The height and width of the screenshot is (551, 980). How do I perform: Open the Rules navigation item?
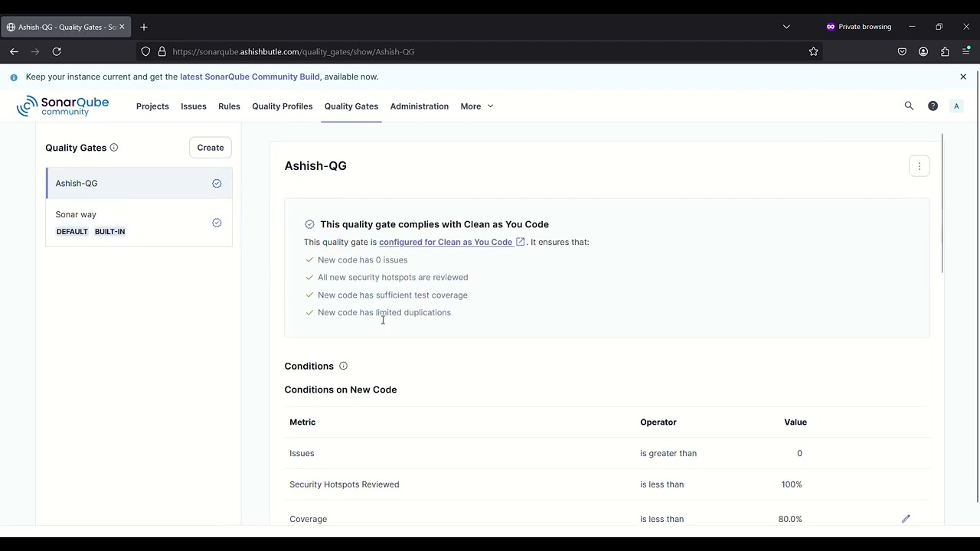229,106
